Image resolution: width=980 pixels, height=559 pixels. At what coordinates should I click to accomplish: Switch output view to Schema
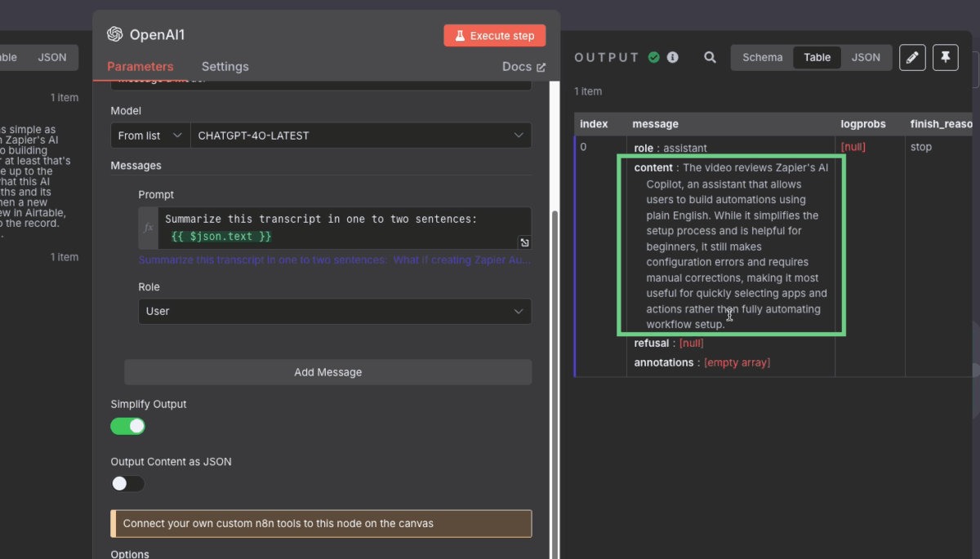[x=762, y=57]
